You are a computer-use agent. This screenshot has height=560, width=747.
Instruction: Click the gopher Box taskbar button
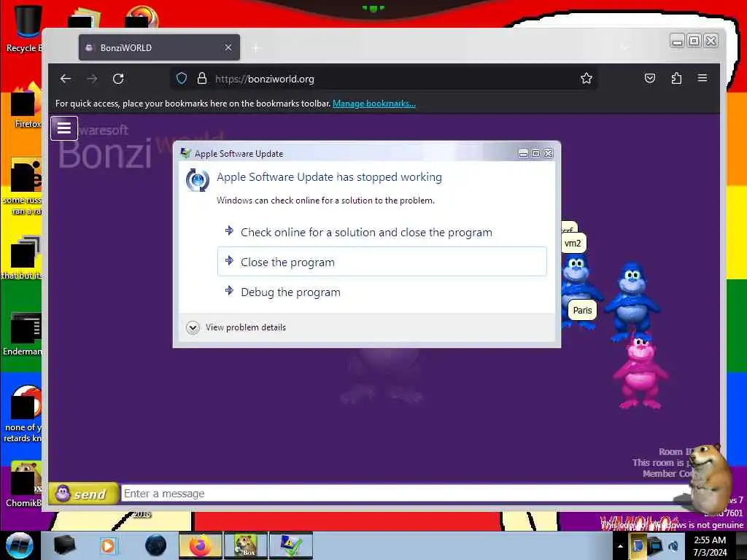pos(245,545)
